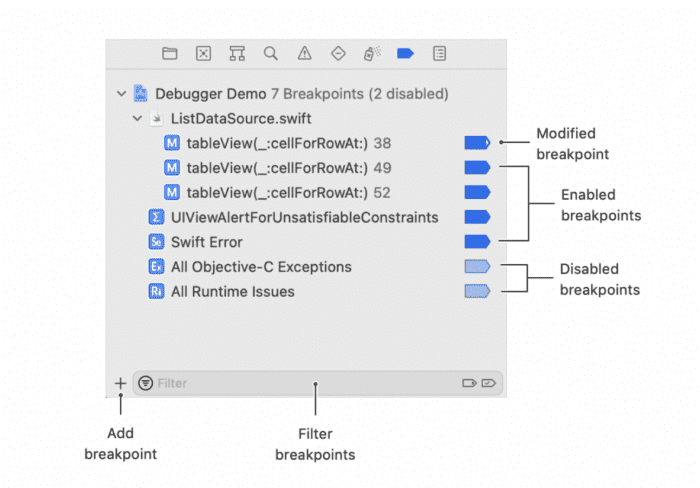The height and width of the screenshot is (488, 700).
Task: Open the Find navigator magnifier icon
Action: [271, 54]
